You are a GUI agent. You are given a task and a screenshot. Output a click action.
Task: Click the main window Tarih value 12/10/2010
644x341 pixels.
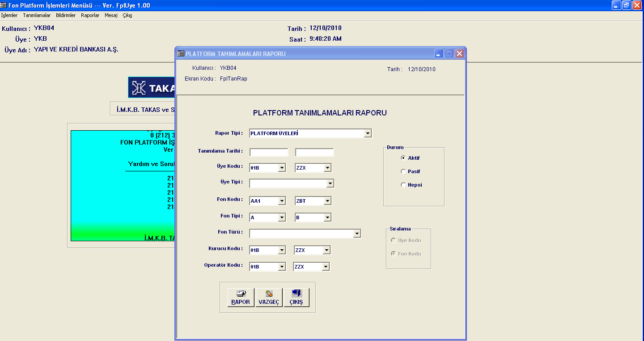pyautogui.click(x=326, y=28)
